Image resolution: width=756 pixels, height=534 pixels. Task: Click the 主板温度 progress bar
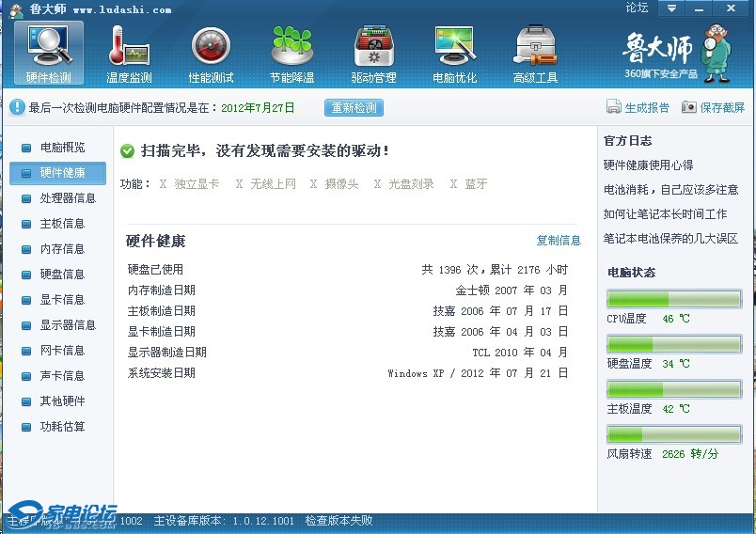(x=674, y=389)
